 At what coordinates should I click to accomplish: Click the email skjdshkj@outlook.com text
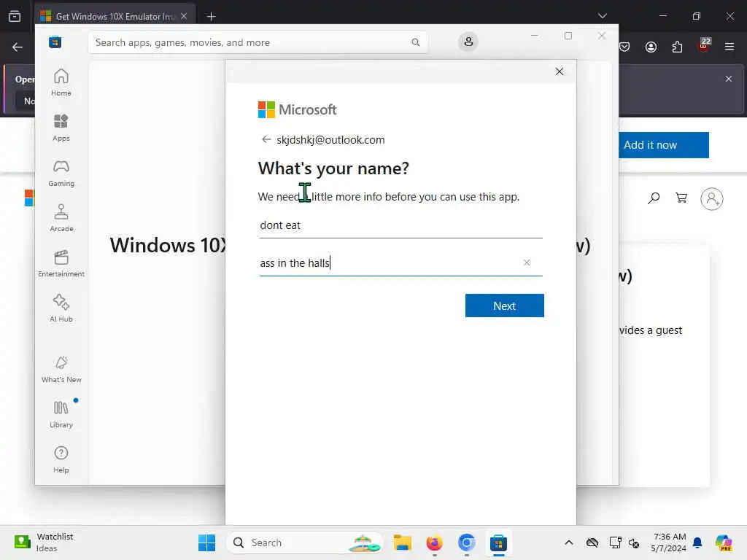(x=330, y=139)
